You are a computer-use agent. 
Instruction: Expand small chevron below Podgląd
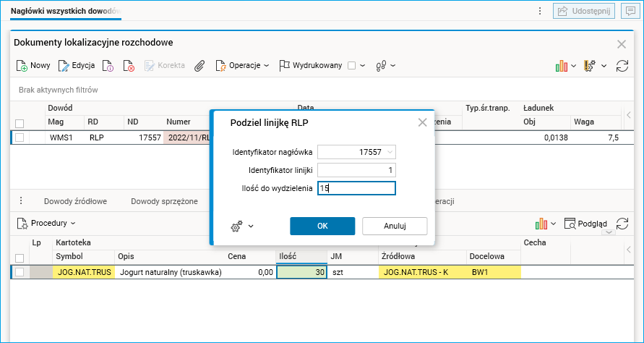pyautogui.click(x=609, y=233)
